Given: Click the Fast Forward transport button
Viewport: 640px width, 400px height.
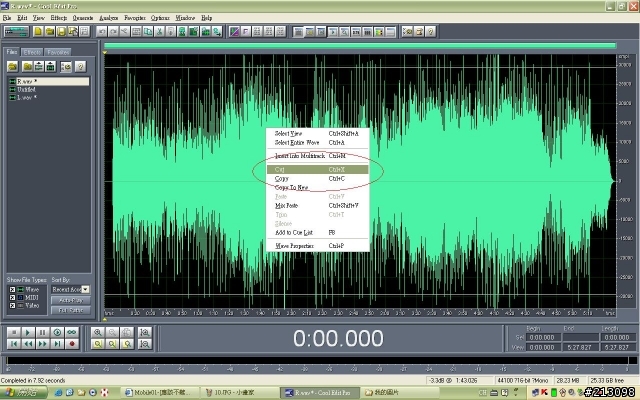Looking at the screenshot, I should click(x=42, y=344).
